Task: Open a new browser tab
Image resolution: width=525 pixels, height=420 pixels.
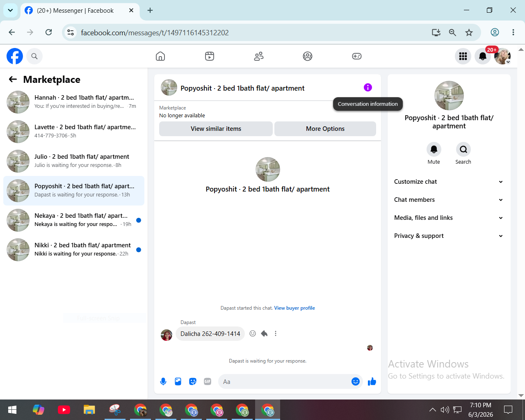Action: click(x=150, y=10)
